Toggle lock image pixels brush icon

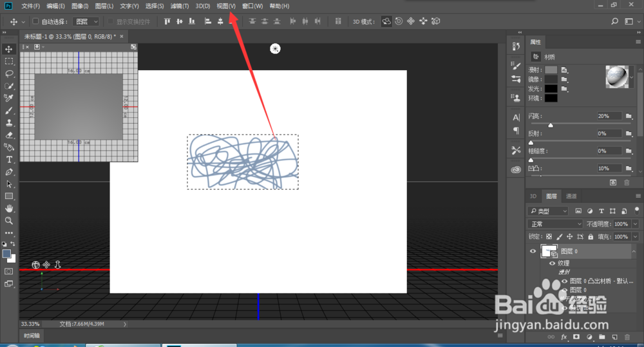[560, 236]
